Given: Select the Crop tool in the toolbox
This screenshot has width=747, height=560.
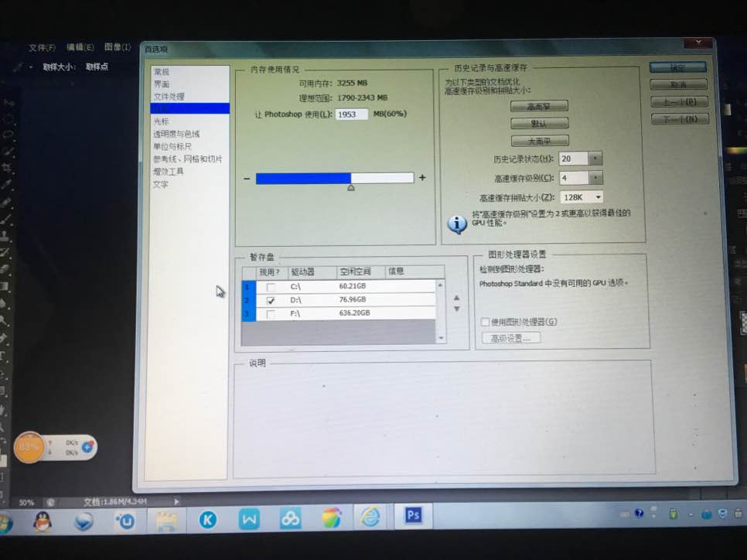Looking at the screenshot, I should click(7, 168).
